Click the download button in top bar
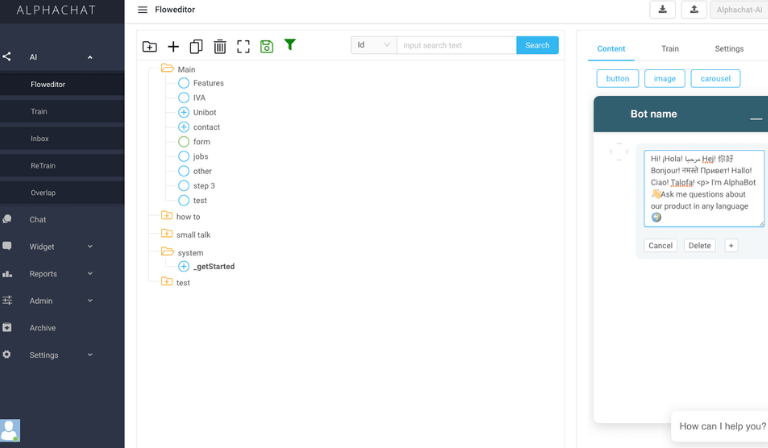 pos(662,9)
